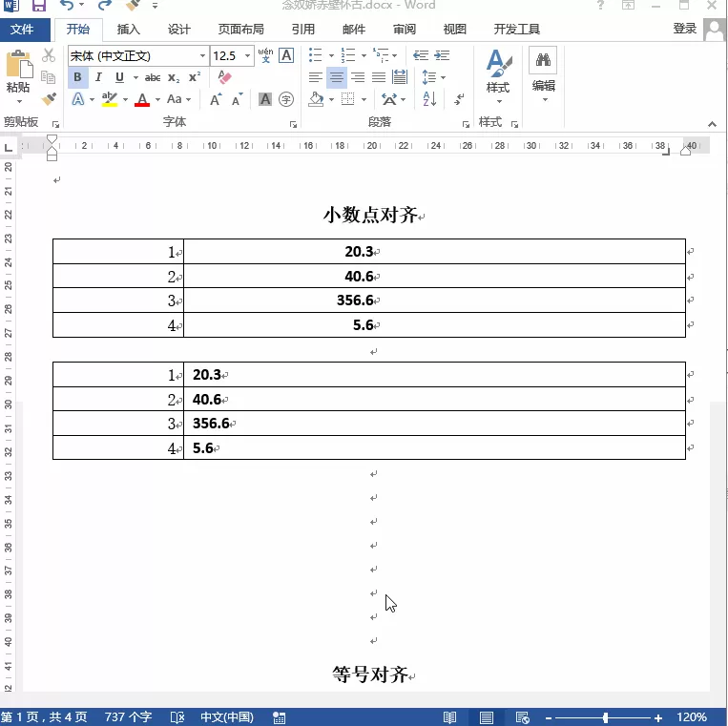The image size is (728, 726).
Task: Apply the yellow text highlight color
Action: 110,99
